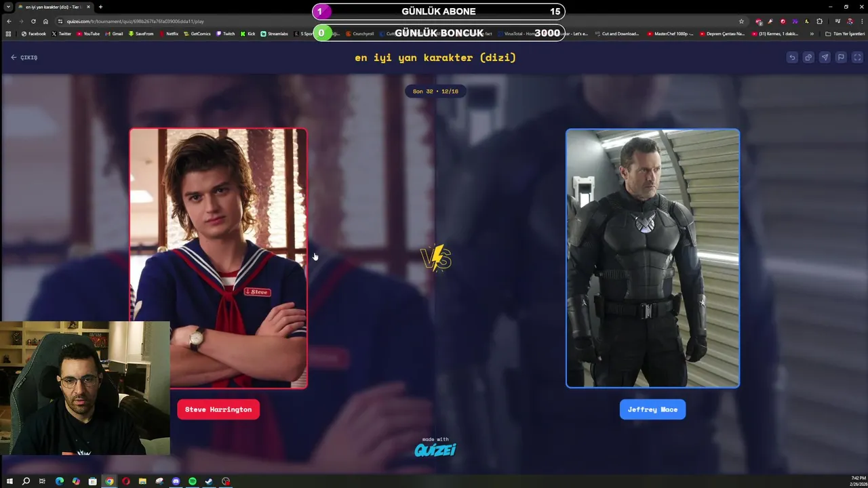Switch to Chrome on the taskbar
This screenshot has width=868, height=488.
(x=109, y=481)
